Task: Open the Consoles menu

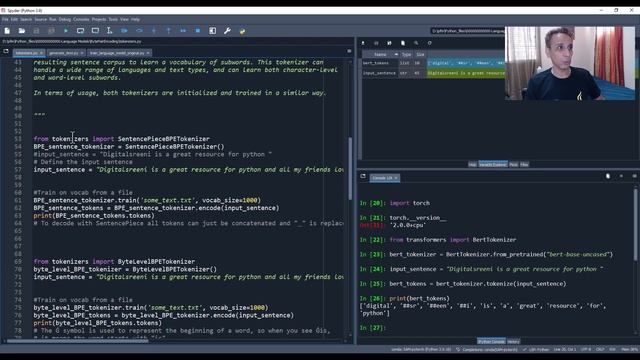Action: (81, 19)
